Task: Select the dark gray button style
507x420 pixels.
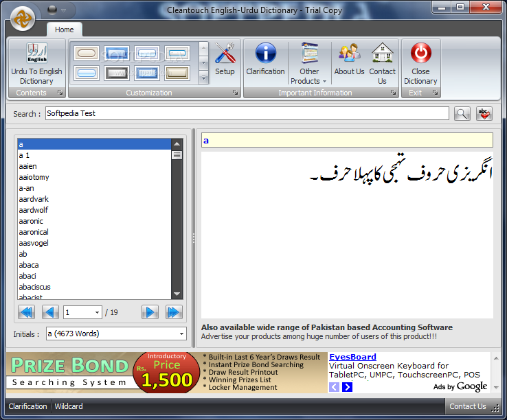Action: click(x=117, y=73)
